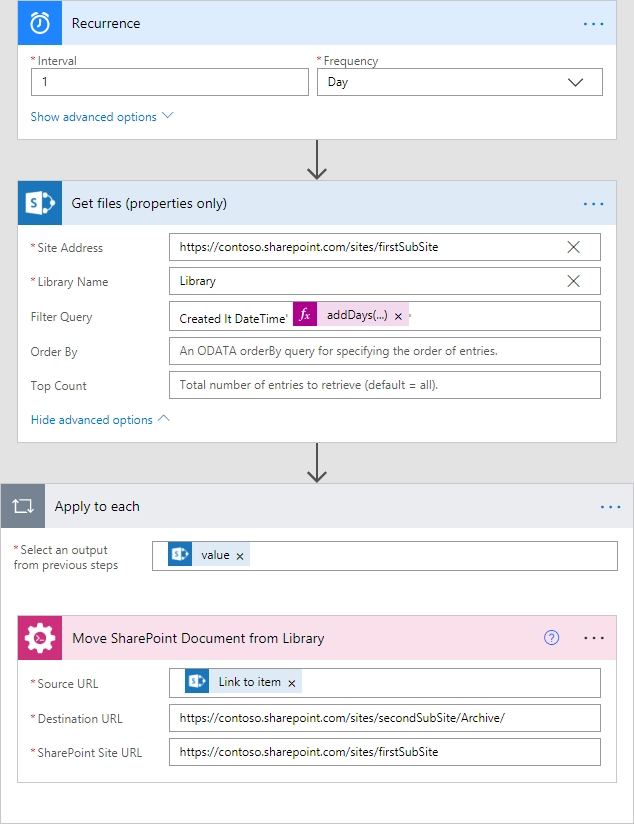Remove the Link to item token
The image size is (634, 824).
coord(292,683)
